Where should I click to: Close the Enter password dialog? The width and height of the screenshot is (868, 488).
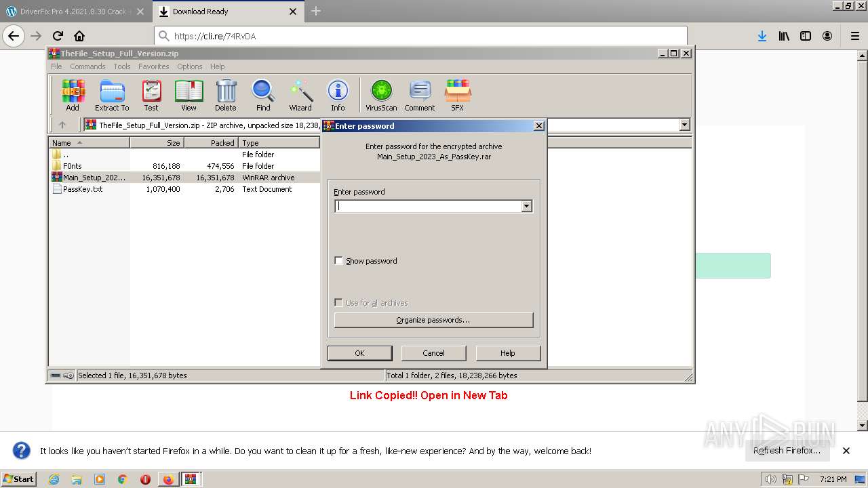click(538, 126)
